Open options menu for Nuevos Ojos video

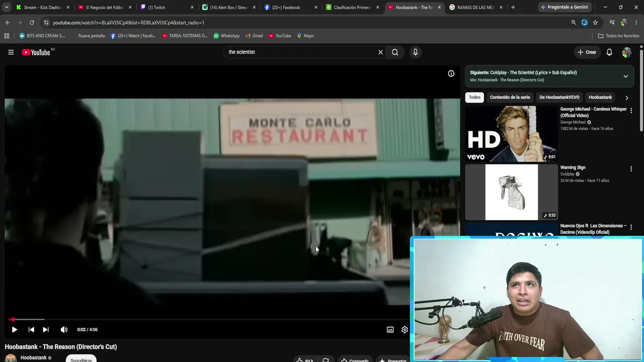(x=631, y=227)
